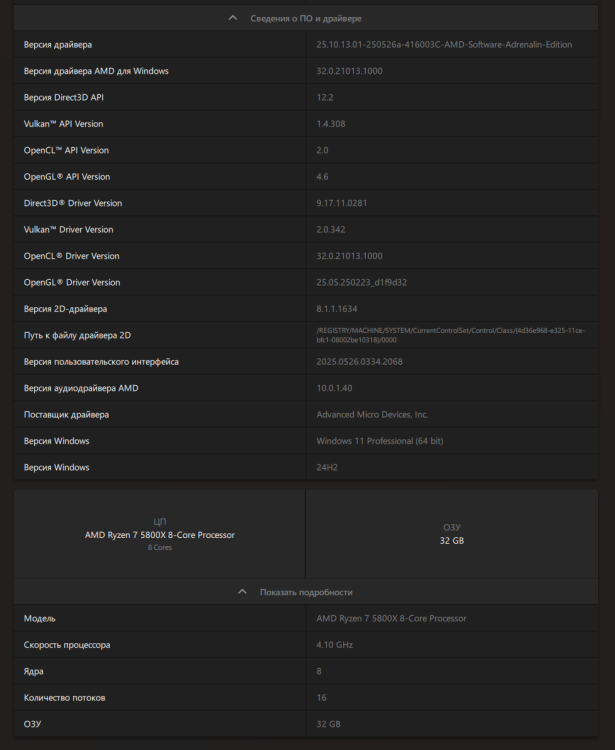Screen dimensions: 615x750
Task: Click the chevron icon beside 'Сведения о ПО и драйвере'
Action: pos(233,18)
